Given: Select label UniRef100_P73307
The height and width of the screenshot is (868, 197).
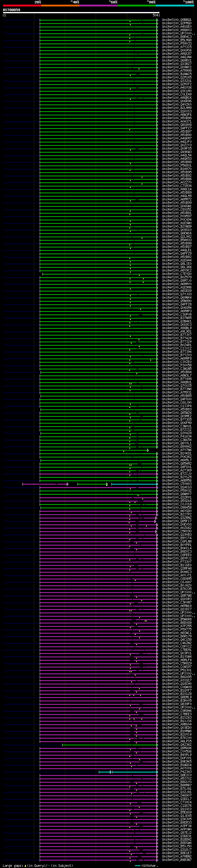Looking at the screenshot, I should coord(176,562).
